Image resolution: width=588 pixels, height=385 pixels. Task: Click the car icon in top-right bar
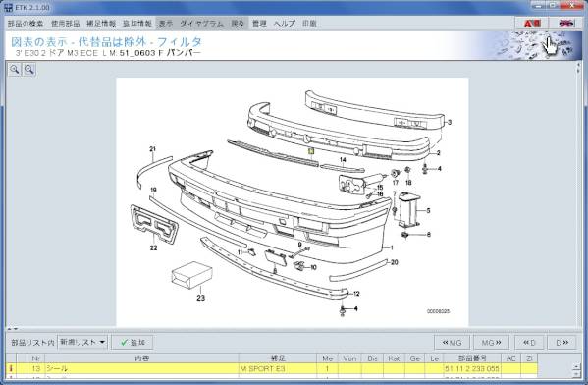pos(566,24)
